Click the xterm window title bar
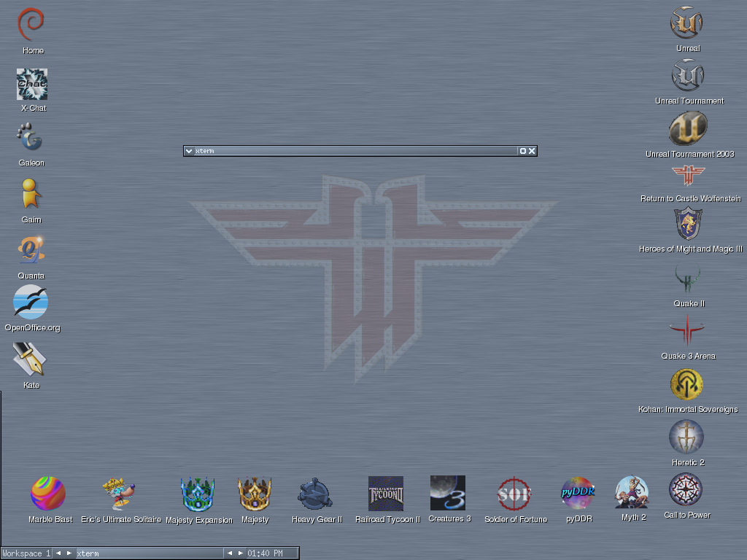The height and width of the screenshot is (560, 747). tap(355, 151)
